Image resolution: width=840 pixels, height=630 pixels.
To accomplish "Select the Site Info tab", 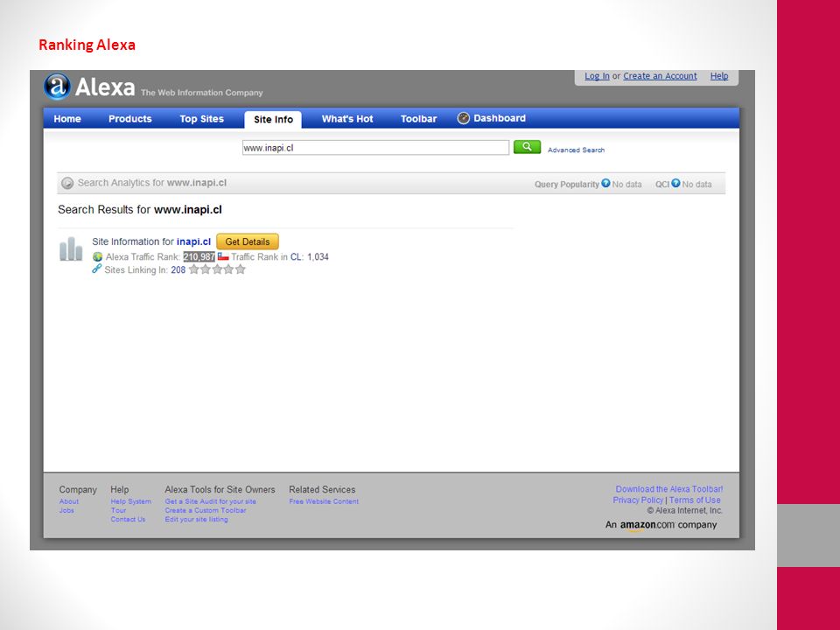I will 273,120.
